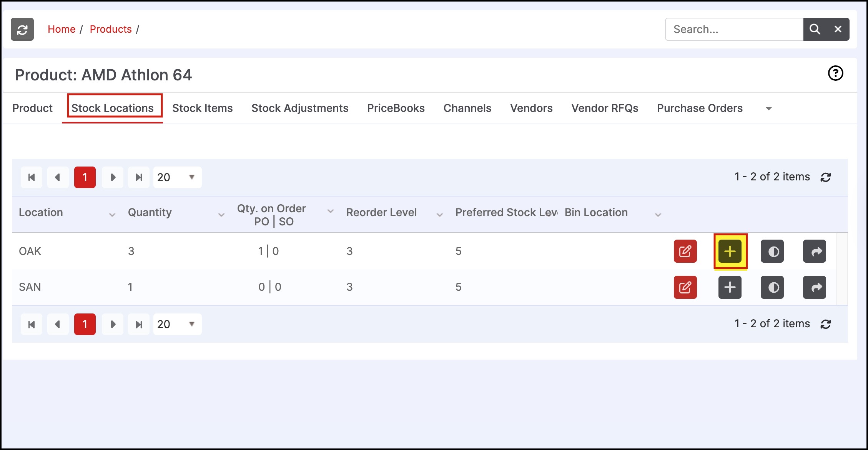Open the bottom page size dropdown showing 20
Image resolution: width=868 pixels, height=450 pixels.
(177, 324)
